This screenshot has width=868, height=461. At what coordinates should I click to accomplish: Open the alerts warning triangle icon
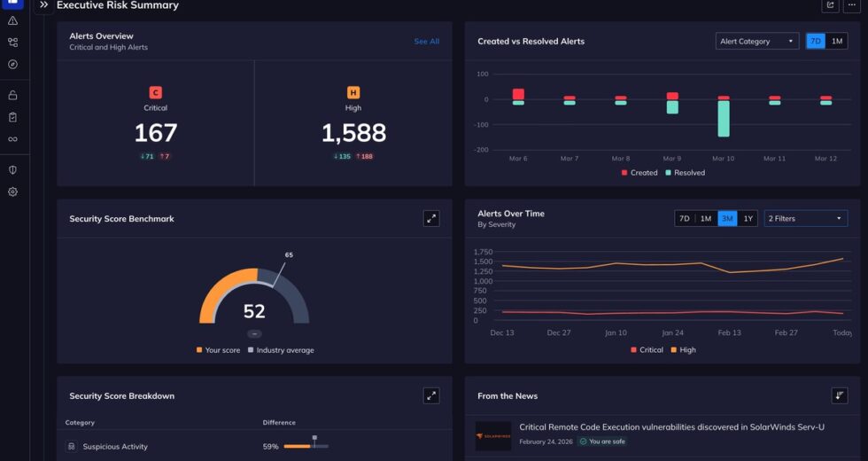[12, 21]
